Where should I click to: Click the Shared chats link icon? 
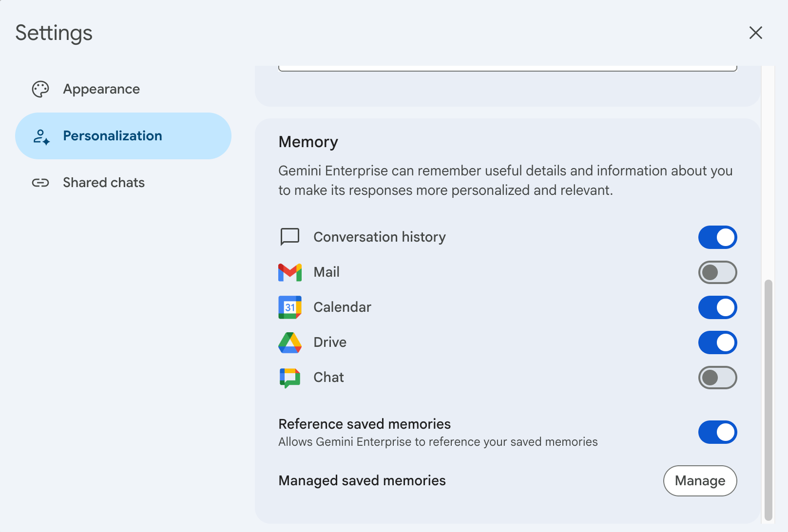click(41, 182)
